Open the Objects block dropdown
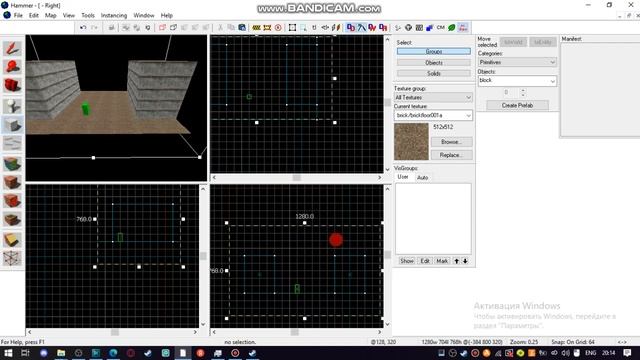 point(517,80)
